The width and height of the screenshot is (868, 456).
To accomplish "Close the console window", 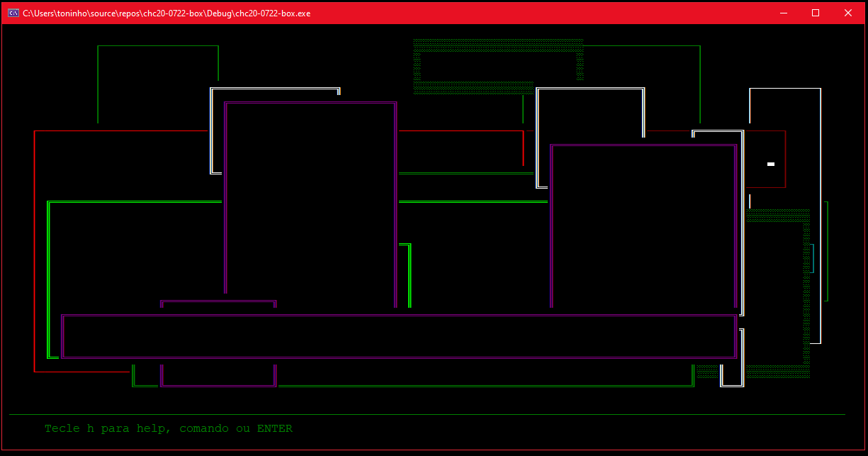I will tap(848, 13).
